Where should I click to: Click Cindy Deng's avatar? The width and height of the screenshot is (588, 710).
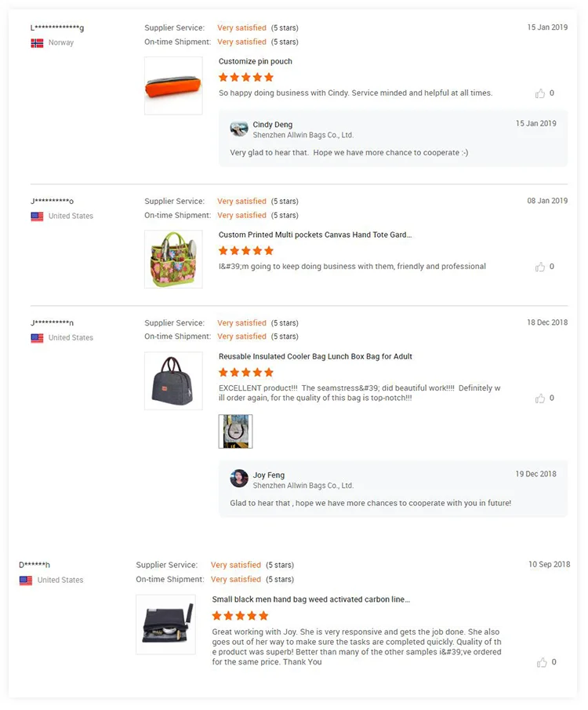pyautogui.click(x=239, y=129)
